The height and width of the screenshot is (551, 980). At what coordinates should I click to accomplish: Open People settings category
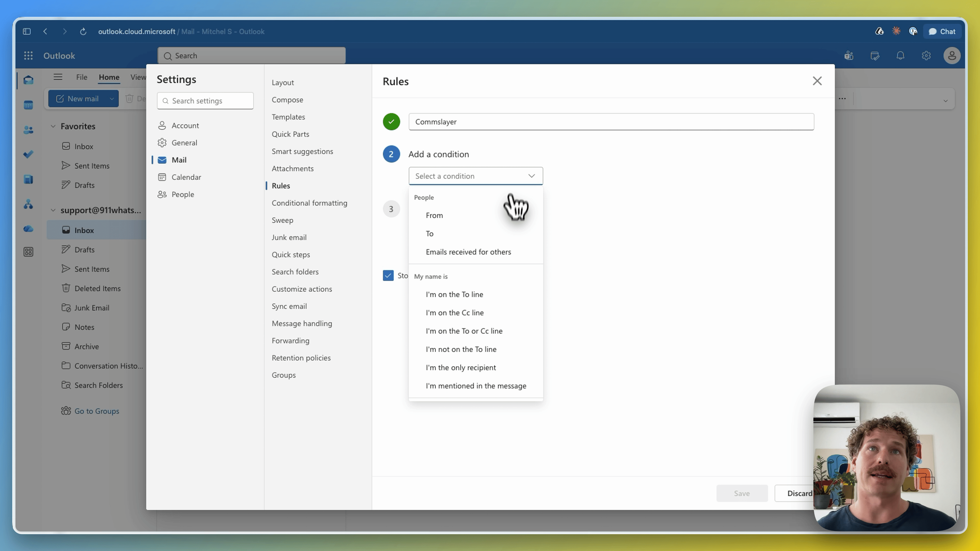point(183,194)
